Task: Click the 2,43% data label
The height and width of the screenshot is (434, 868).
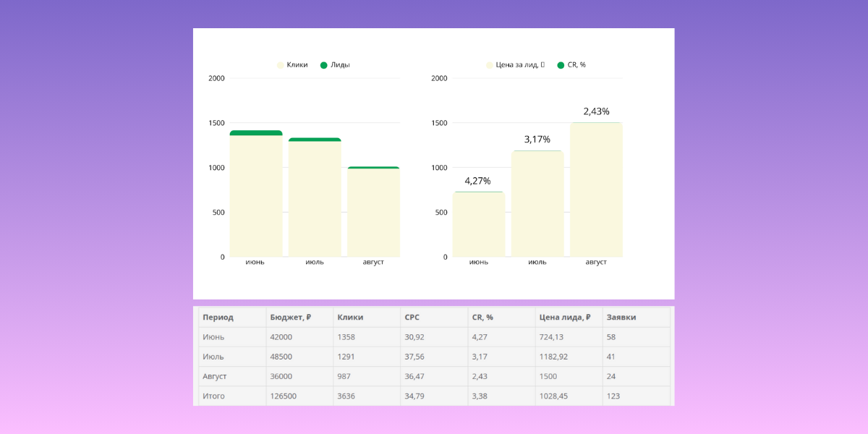Action: pos(596,111)
